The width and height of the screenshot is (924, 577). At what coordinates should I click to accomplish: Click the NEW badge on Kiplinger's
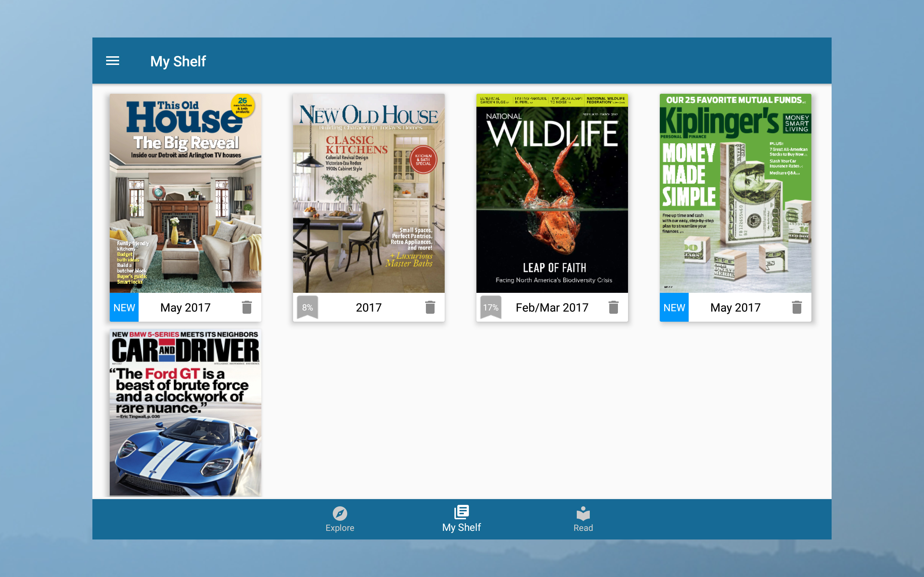[674, 307]
